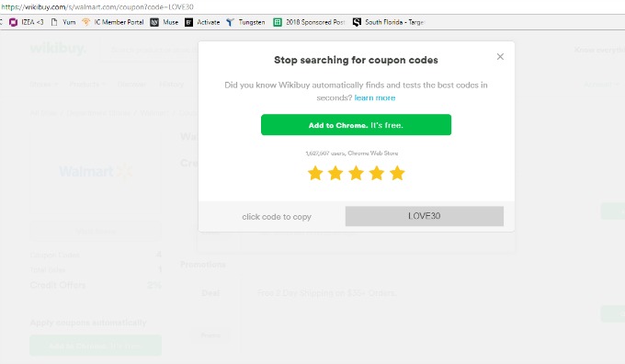Copy the LOVE30 coupon code

pos(424,216)
